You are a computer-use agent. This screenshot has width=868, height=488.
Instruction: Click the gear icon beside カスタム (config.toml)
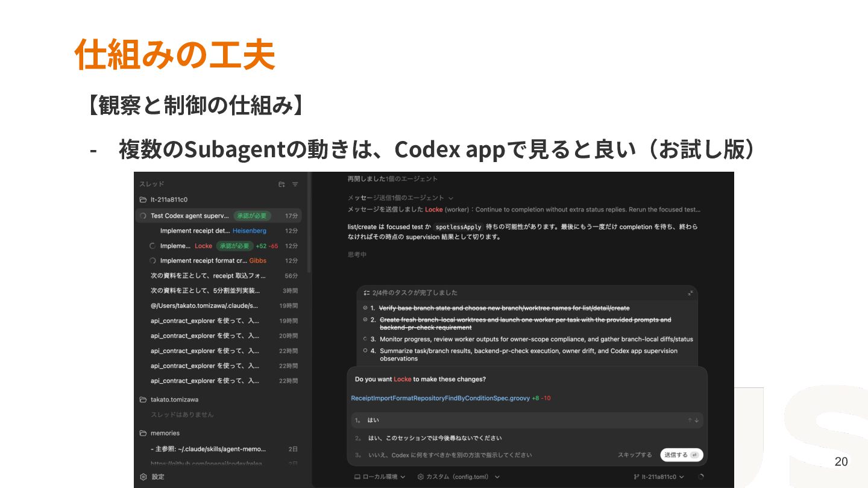pos(420,477)
